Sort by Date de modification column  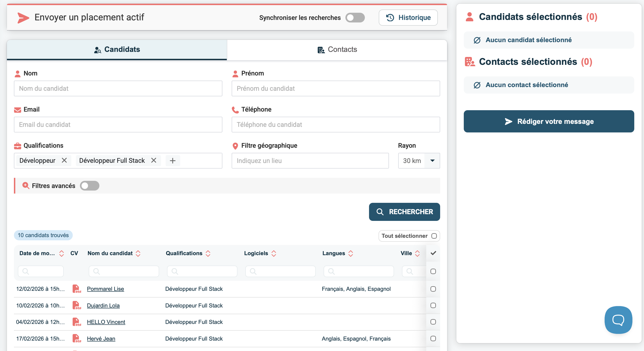(x=61, y=253)
